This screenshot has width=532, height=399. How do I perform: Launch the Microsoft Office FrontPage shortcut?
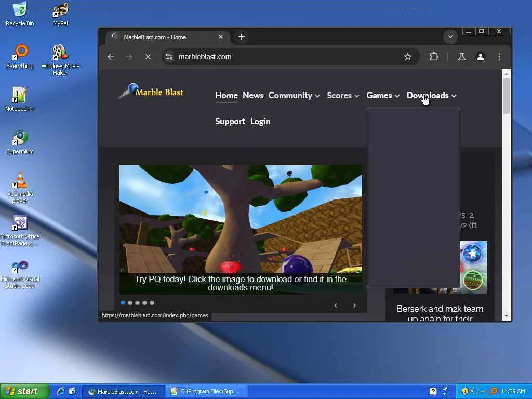pyautogui.click(x=20, y=231)
